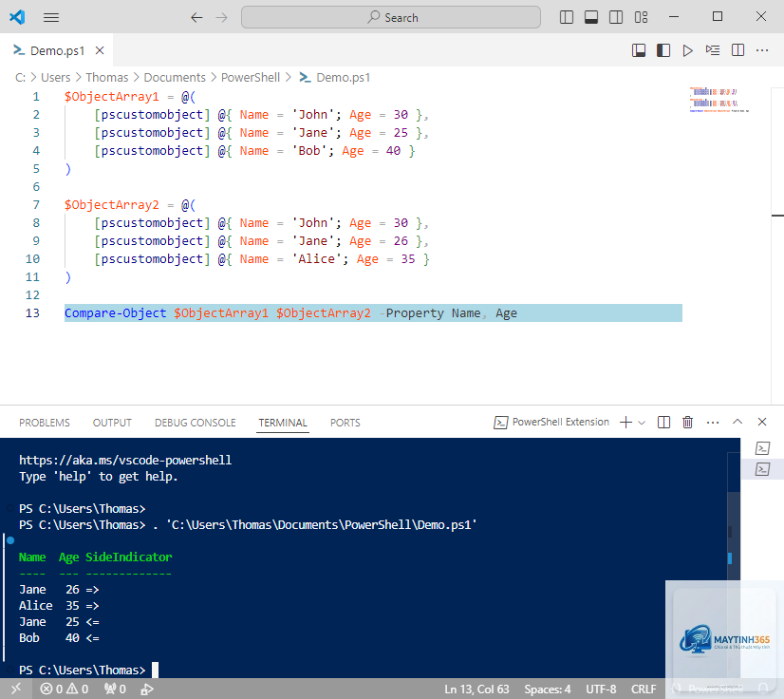
Task: Click the terminal command decoration dot
Action: [10, 540]
